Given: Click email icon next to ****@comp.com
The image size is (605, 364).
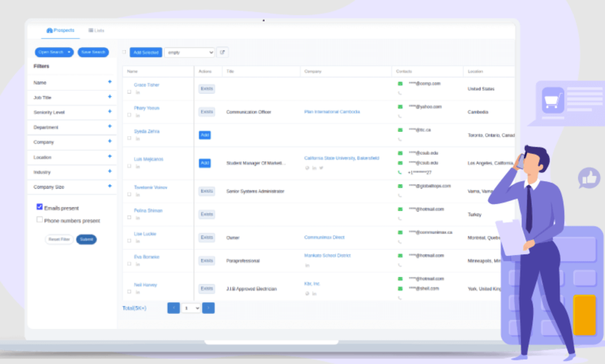Looking at the screenshot, I should tap(400, 84).
